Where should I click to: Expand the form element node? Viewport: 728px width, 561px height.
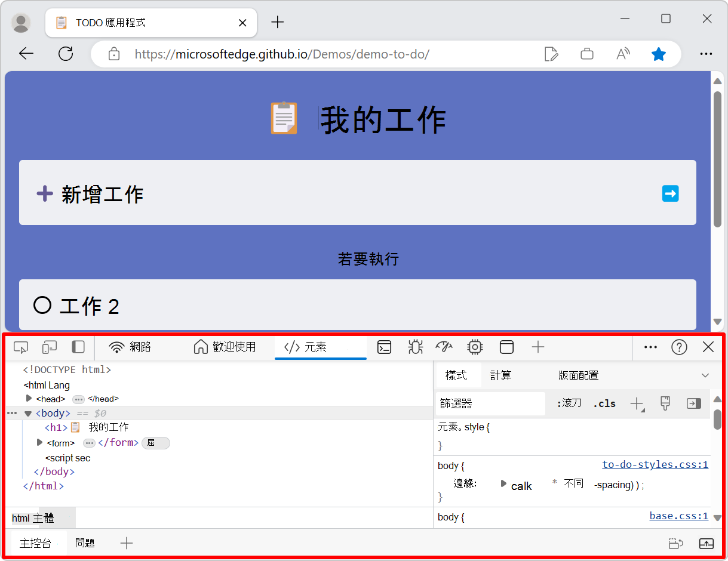[39, 442]
